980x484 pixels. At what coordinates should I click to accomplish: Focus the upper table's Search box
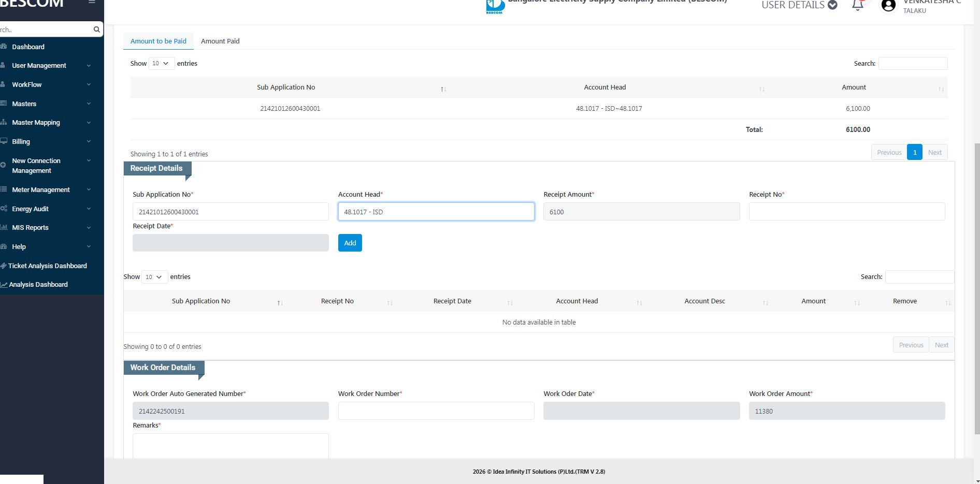tap(913, 63)
